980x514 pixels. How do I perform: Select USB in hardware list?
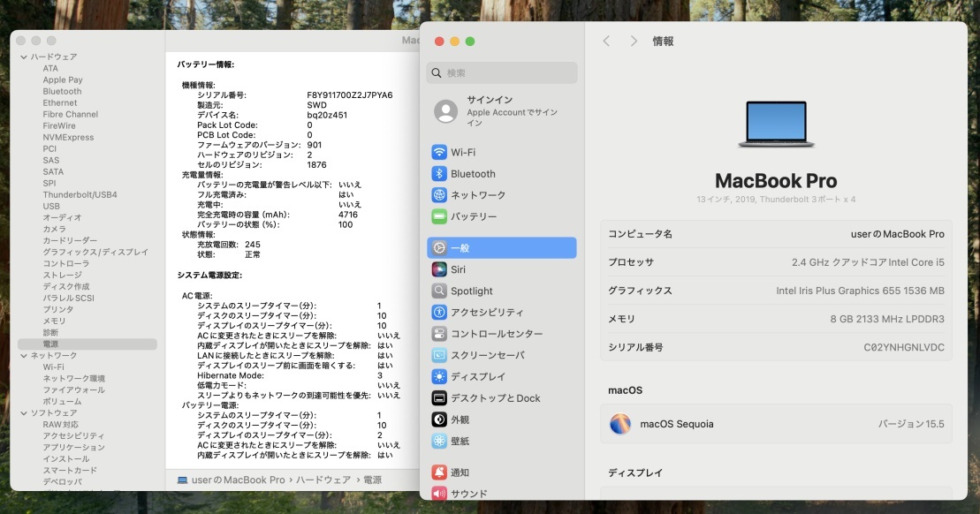coord(51,206)
